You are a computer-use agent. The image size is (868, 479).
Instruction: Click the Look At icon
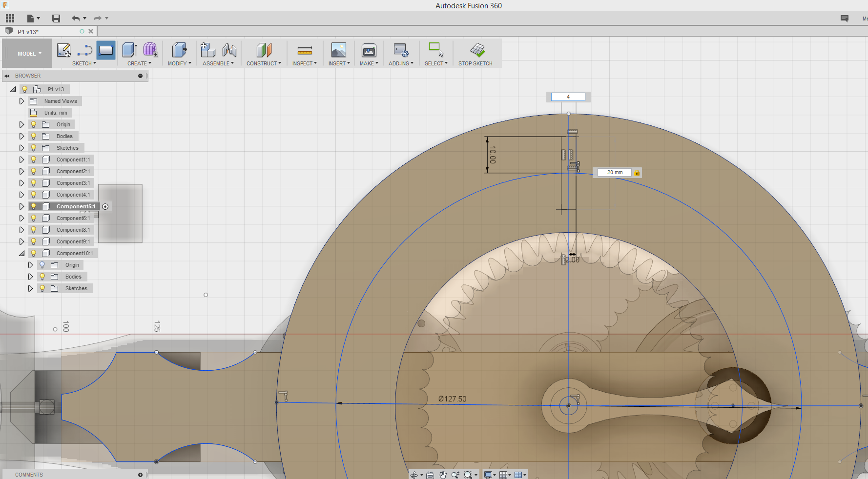430,475
